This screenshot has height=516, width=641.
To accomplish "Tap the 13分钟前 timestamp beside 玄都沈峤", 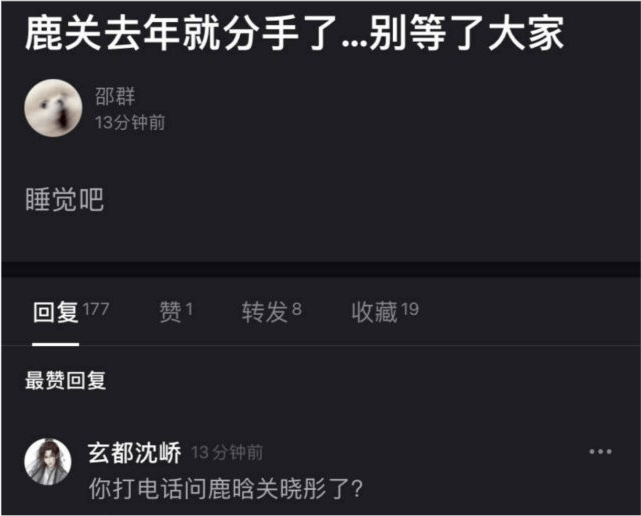I will (x=227, y=453).
